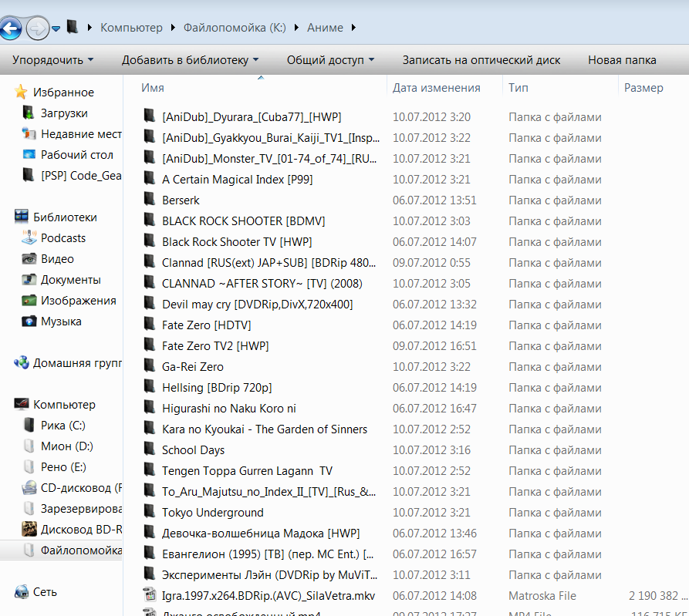Open the Видео library icon
This screenshot has height=616, width=689.
[29, 258]
